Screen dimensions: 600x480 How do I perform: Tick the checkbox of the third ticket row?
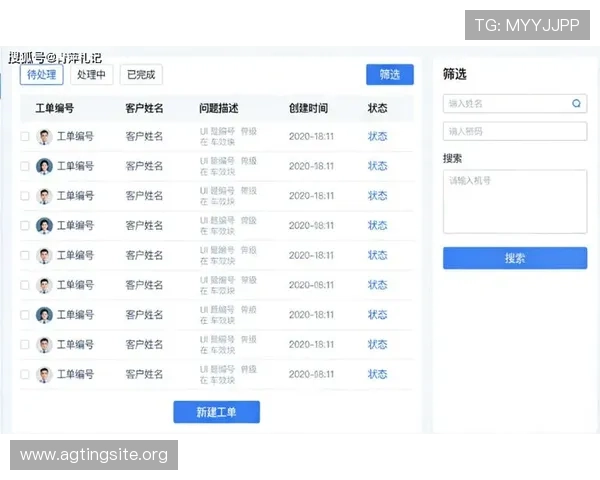pos(25,196)
